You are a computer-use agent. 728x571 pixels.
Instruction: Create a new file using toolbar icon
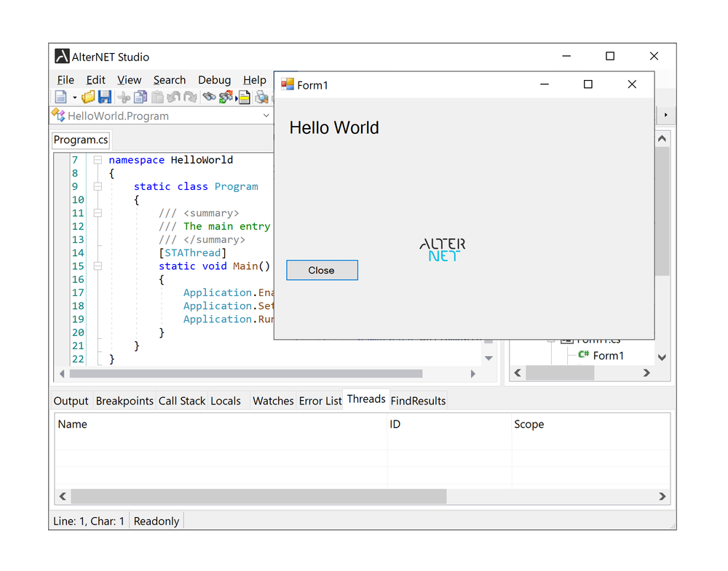pyautogui.click(x=61, y=97)
